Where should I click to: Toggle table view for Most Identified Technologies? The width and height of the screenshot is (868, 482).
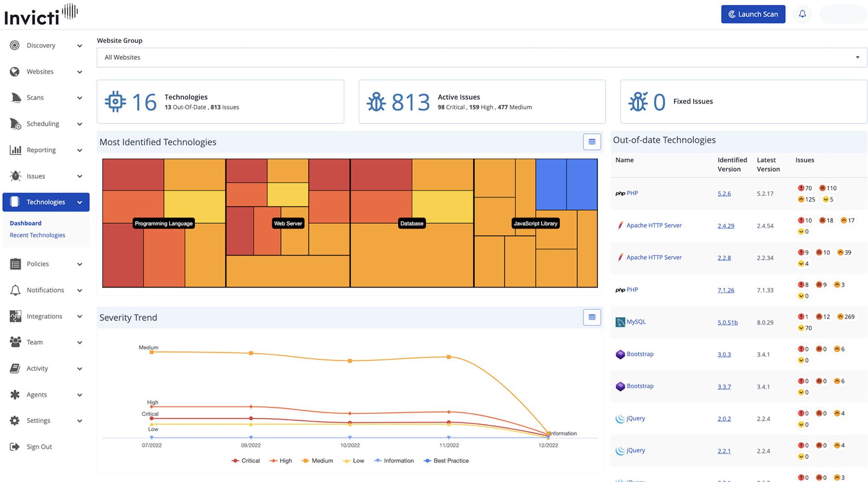(592, 142)
